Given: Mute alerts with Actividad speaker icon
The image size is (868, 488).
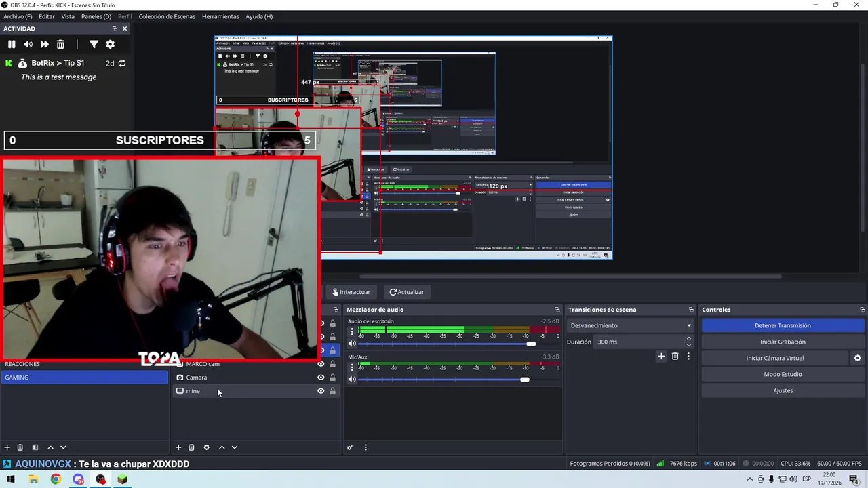Looking at the screenshot, I should [28, 44].
